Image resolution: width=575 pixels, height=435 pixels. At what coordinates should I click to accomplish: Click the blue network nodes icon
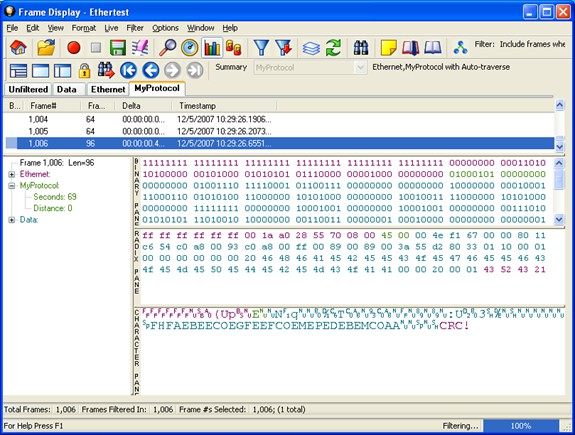[460, 48]
